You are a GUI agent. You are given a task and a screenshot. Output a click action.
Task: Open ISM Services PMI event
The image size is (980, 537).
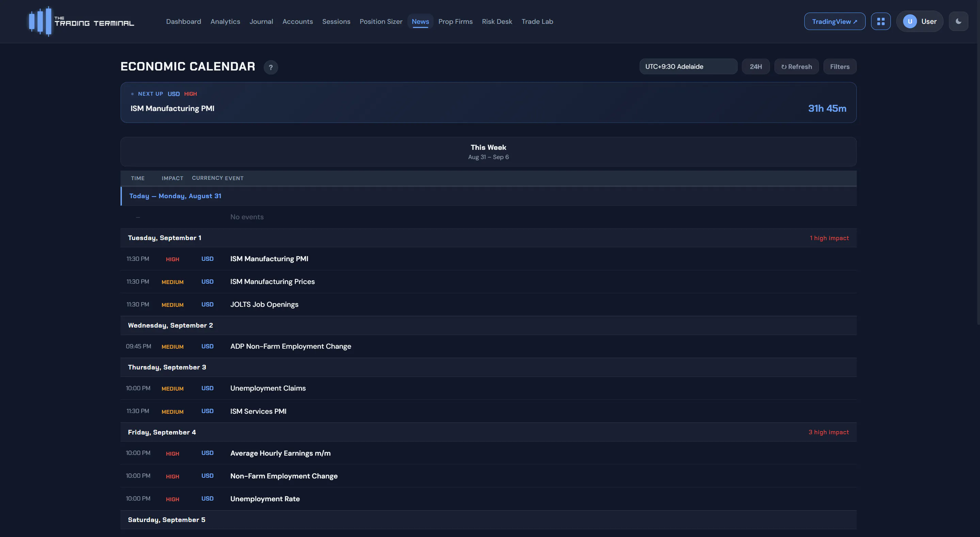(488, 411)
